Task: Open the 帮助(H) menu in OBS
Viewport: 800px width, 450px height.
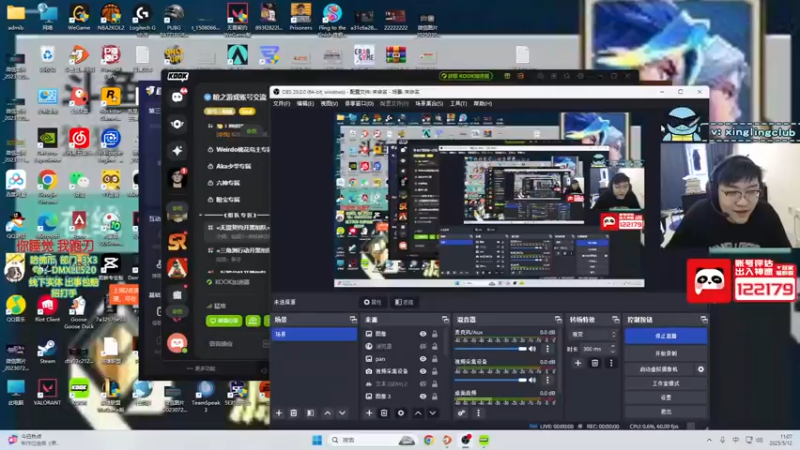Action: click(x=483, y=104)
